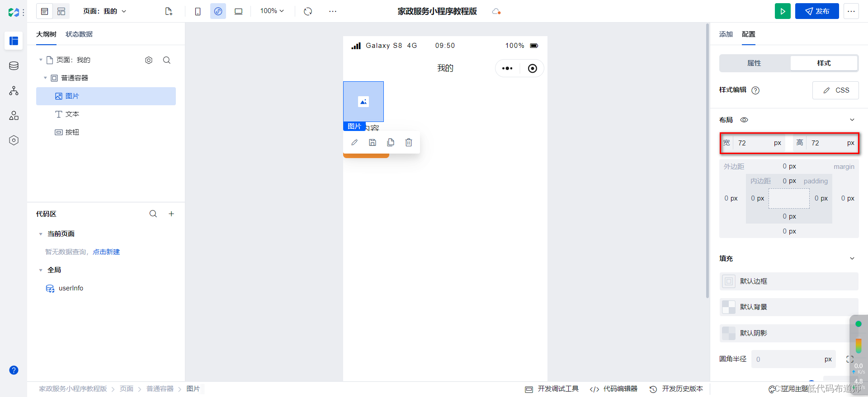Image resolution: width=868 pixels, height=397 pixels.
Task: Select the userInfo global variable
Action: click(x=71, y=288)
